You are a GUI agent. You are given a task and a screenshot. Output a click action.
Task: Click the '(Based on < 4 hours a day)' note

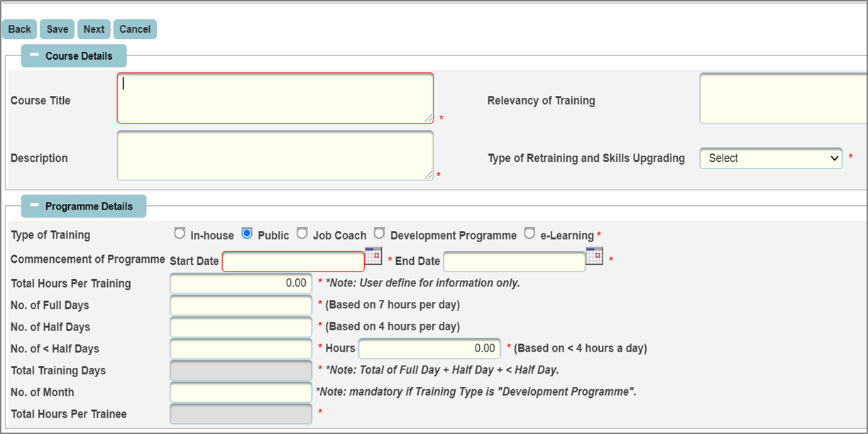(581, 349)
